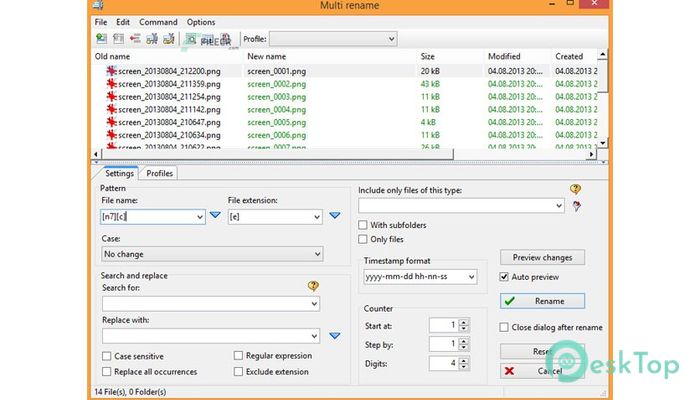Decrease the Step by counter value
The width and height of the screenshot is (700, 400).
(464, 347)
